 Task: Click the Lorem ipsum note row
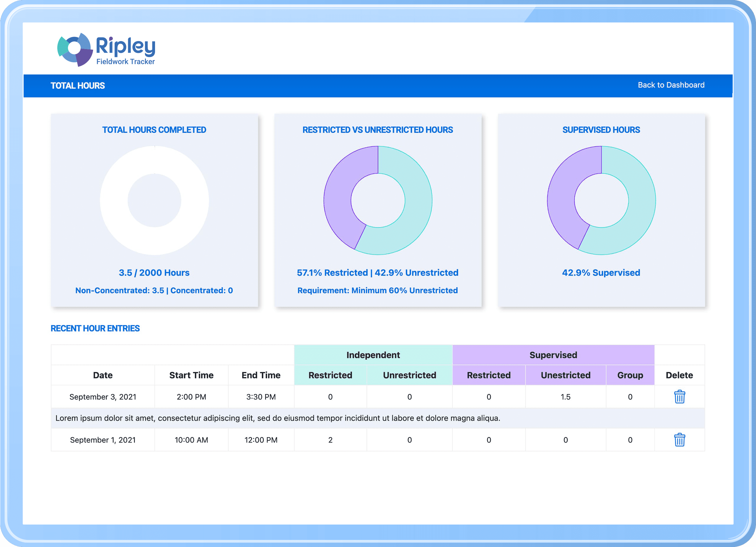378,418
